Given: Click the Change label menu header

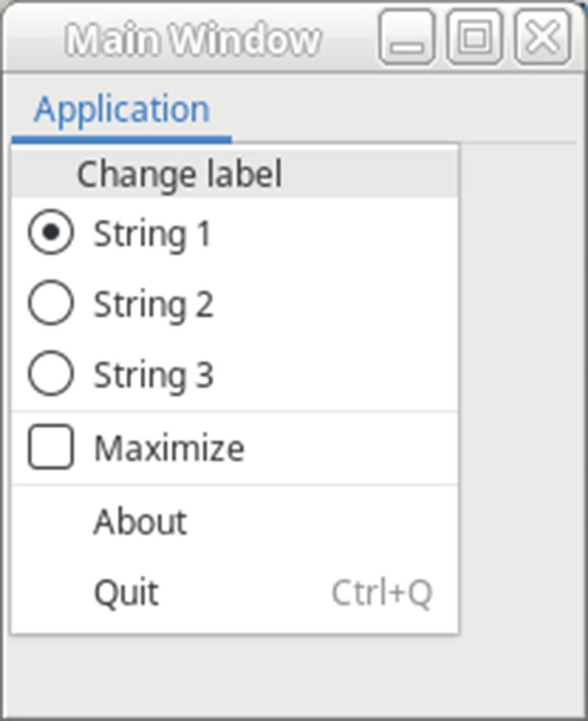Looking at the screenshot, I should [179, 174].
